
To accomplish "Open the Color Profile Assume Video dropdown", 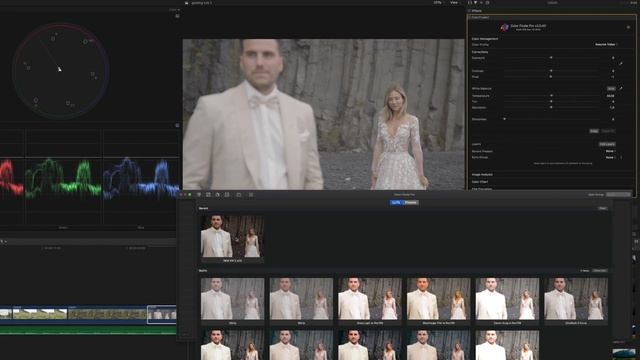I will click(x=606, y=44).
